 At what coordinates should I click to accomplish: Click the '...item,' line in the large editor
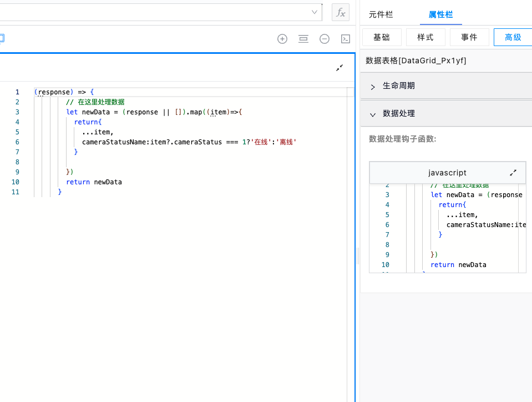98,132
